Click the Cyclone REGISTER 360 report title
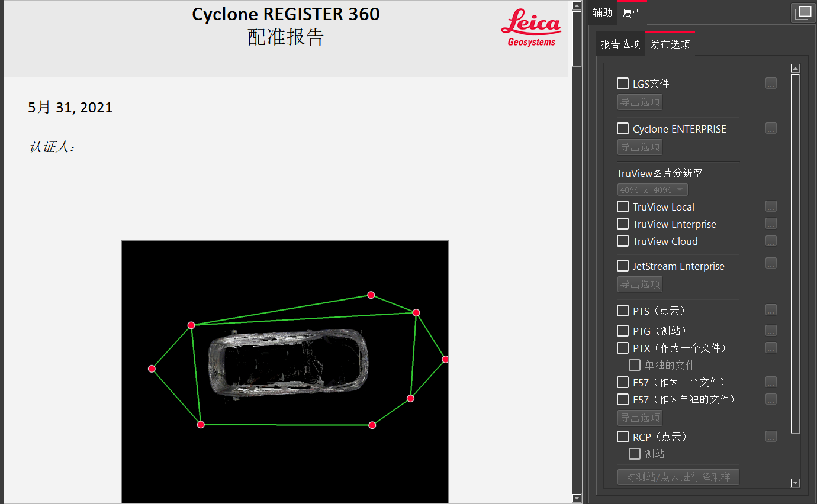The height and width of the screenshot is (504, 817). pyautogui.click(x=286, y=14)
